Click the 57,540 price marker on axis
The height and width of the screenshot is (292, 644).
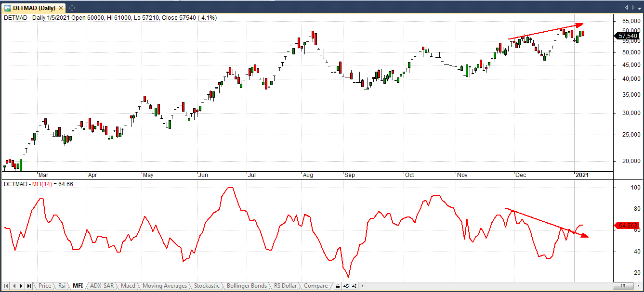[628, 36]
